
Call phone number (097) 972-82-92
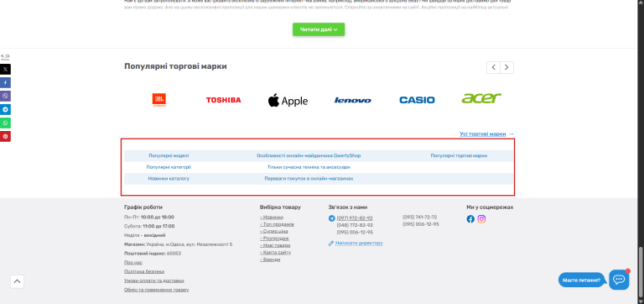point(355,218)
